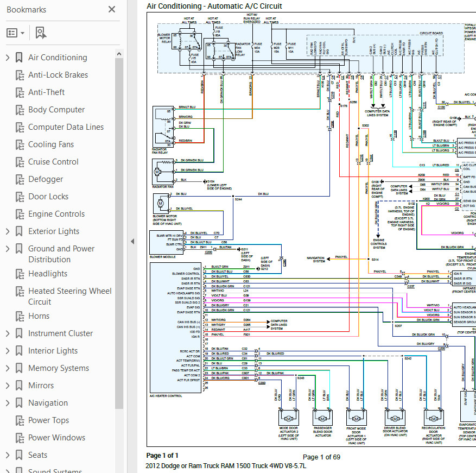Select the Body Computer bookmark
Image resolution: width=476 pixels, height=473 pixels.
(56, 110)
